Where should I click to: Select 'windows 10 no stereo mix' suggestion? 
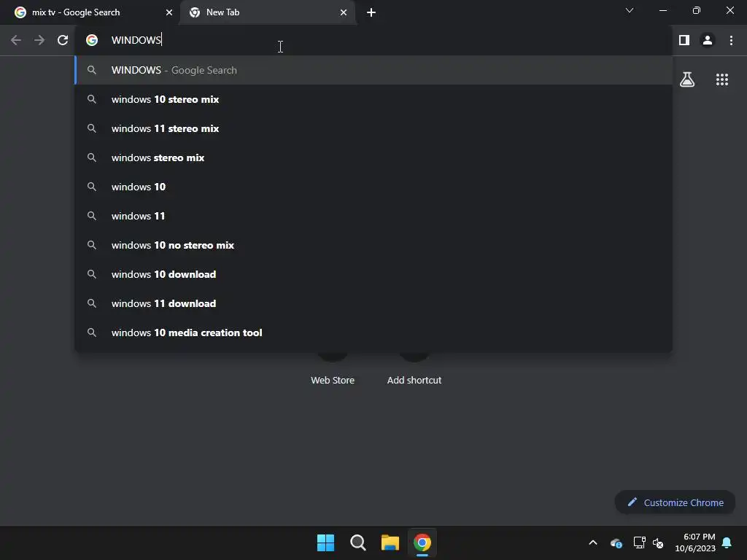(x=374, y=245)
